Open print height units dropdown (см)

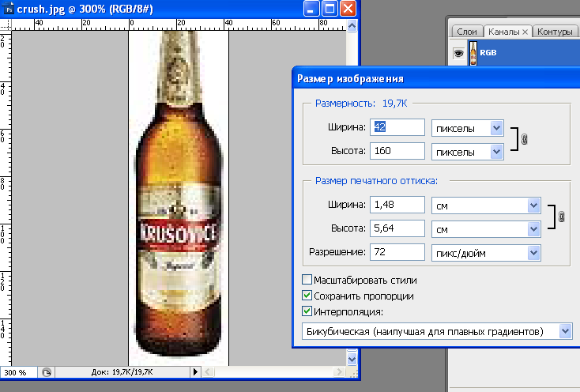(486, 229)
